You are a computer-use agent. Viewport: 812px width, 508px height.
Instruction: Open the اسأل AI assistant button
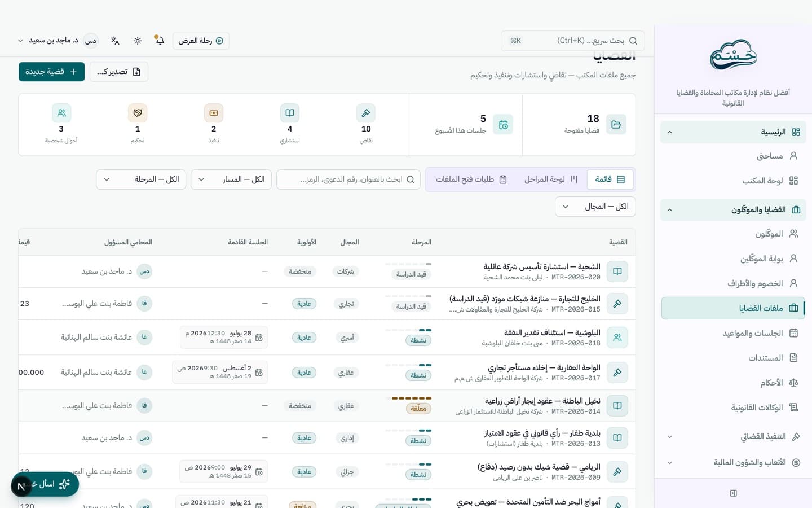pyautogui.click(x=45, y=484)
